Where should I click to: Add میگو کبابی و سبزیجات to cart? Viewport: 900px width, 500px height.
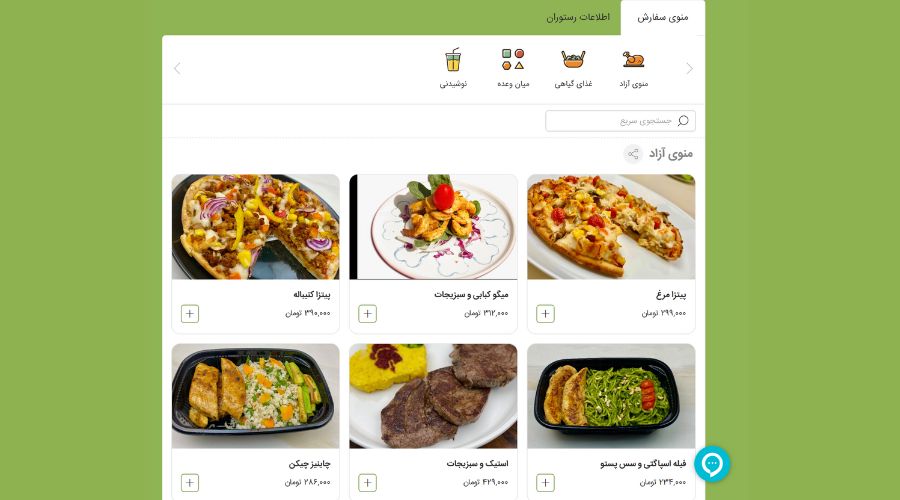pyautogui.click(x=367, y=313)
